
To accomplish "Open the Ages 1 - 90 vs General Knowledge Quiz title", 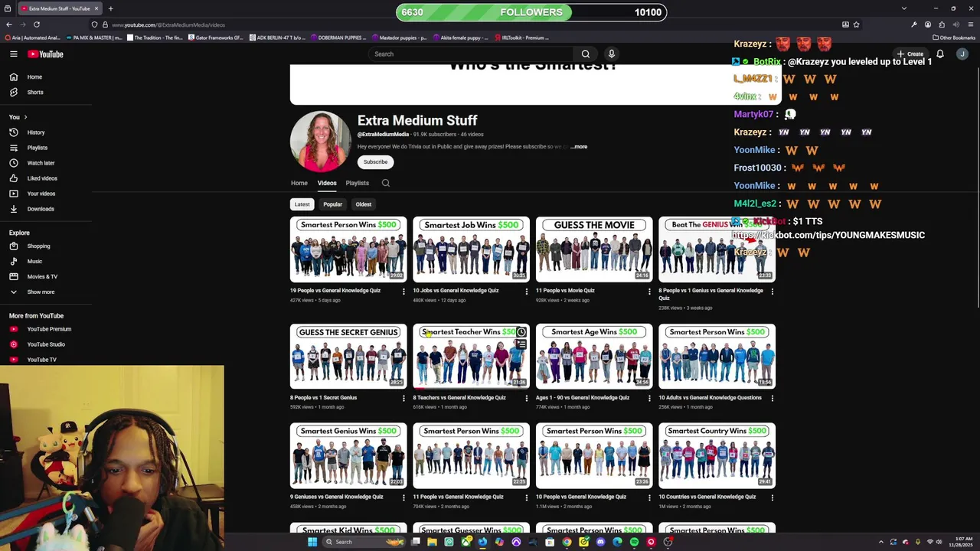I will [583, 398].
